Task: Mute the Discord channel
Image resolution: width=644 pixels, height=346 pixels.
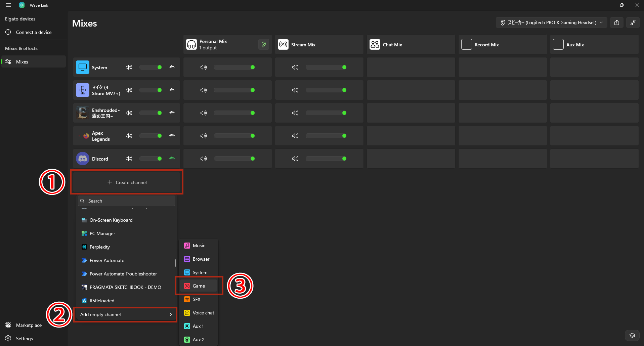Action: click(129, 159)
